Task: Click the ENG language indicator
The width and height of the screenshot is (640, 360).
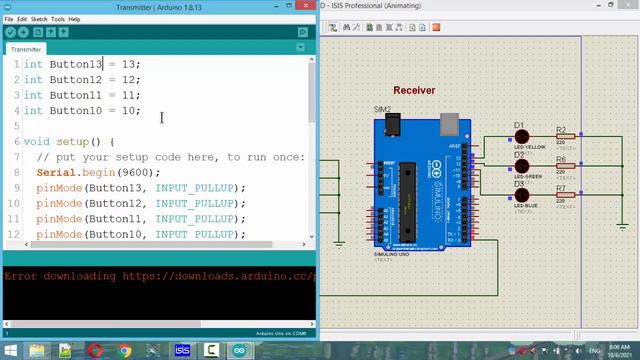Action: coord(594,351)
